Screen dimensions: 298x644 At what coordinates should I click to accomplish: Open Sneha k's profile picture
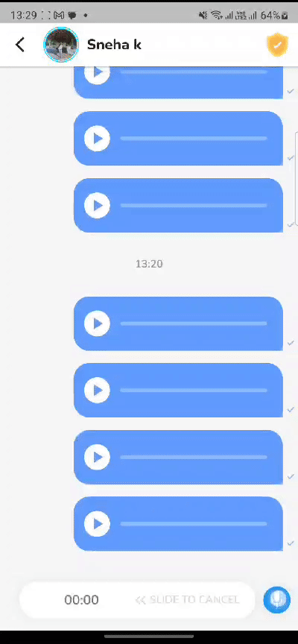point(61,45)
